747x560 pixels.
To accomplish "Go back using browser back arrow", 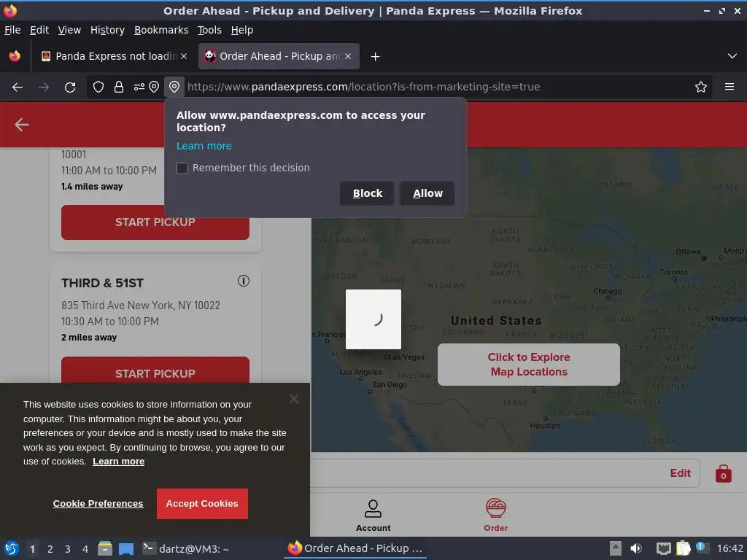I will tap(18, 87).
